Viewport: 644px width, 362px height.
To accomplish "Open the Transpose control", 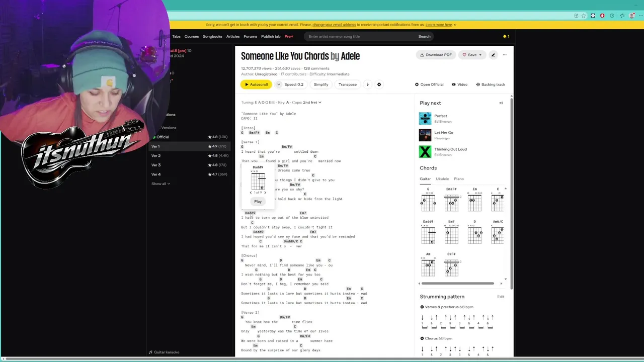I will coord(347,84).
